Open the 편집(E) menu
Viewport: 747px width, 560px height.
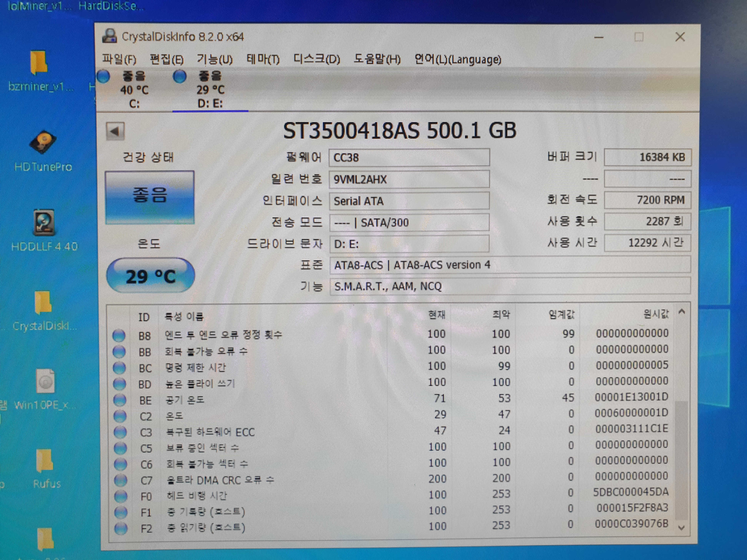(x=167, y=59)
